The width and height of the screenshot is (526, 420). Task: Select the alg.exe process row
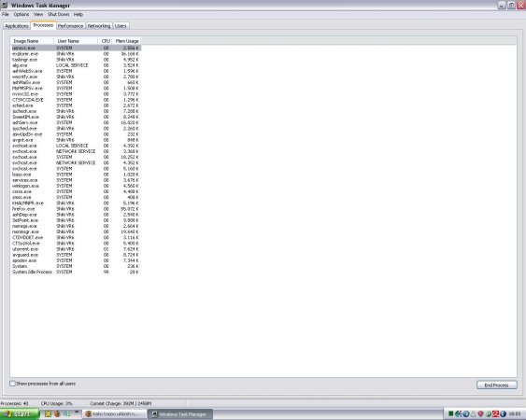76,65
